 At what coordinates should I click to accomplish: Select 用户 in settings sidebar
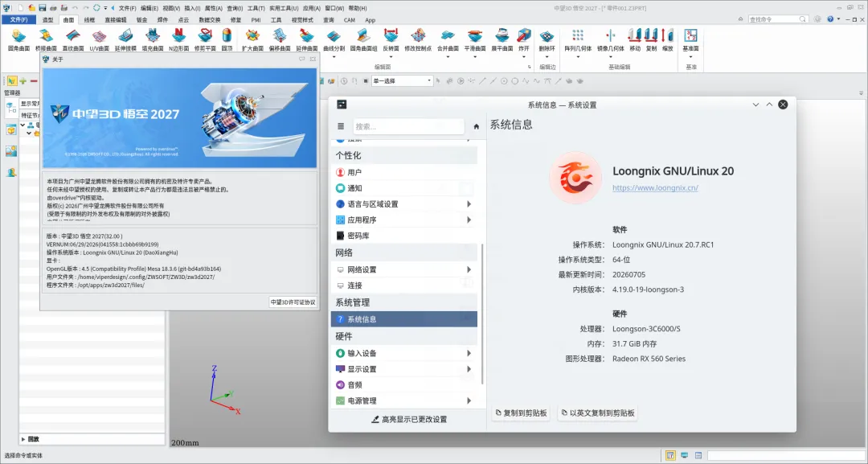coord(404,173)
